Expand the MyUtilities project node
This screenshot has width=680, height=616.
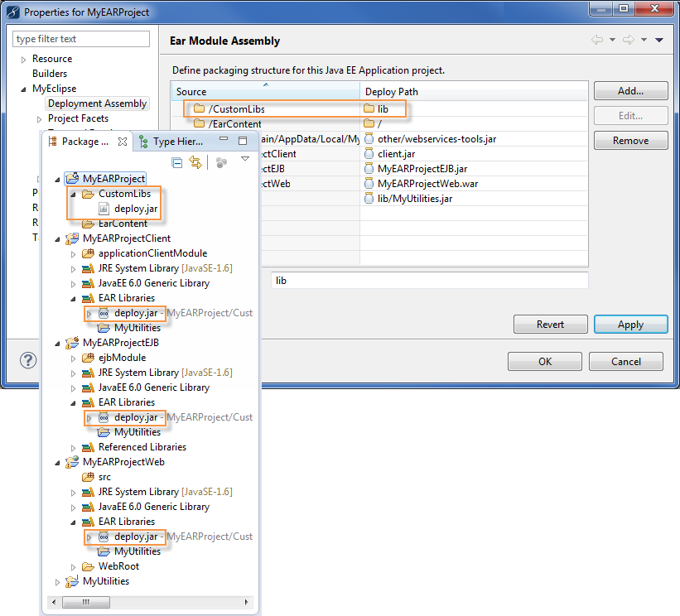point(58,581)
